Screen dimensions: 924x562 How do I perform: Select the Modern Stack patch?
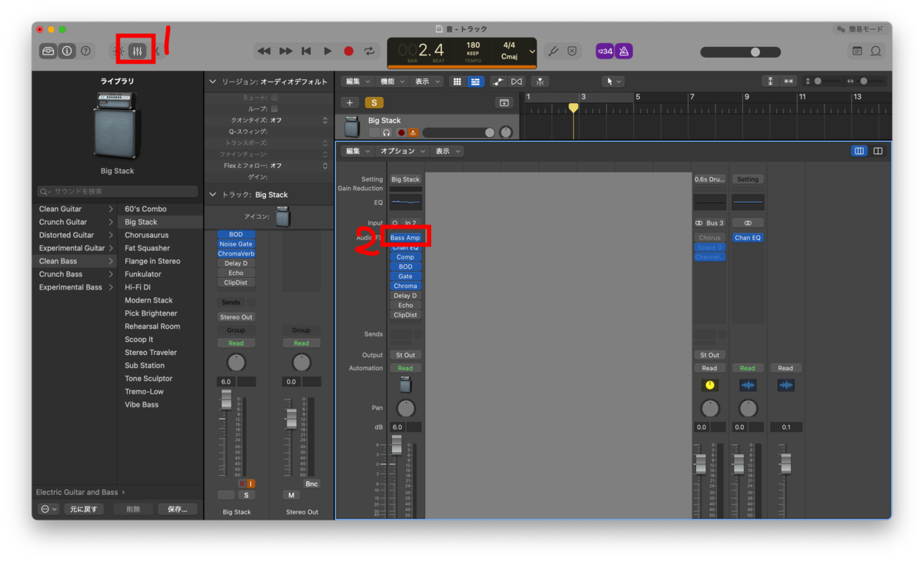click(149, 300)
